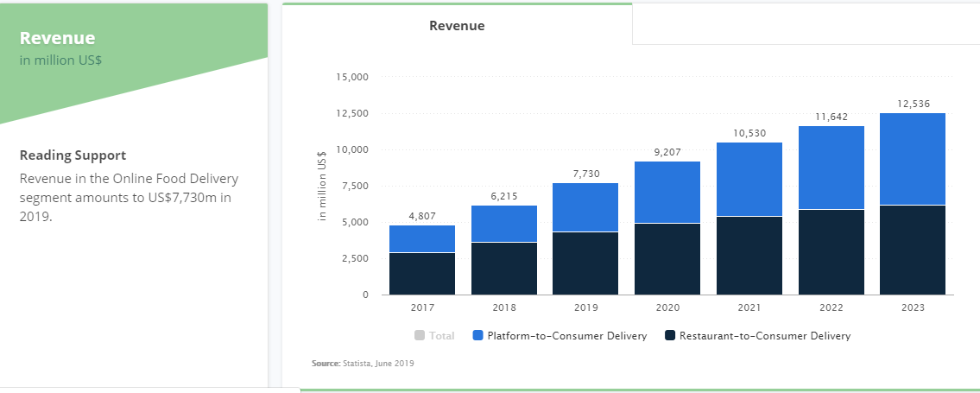Click the gray Total legend swatch
980x393 pixels.
coord(420,336)
